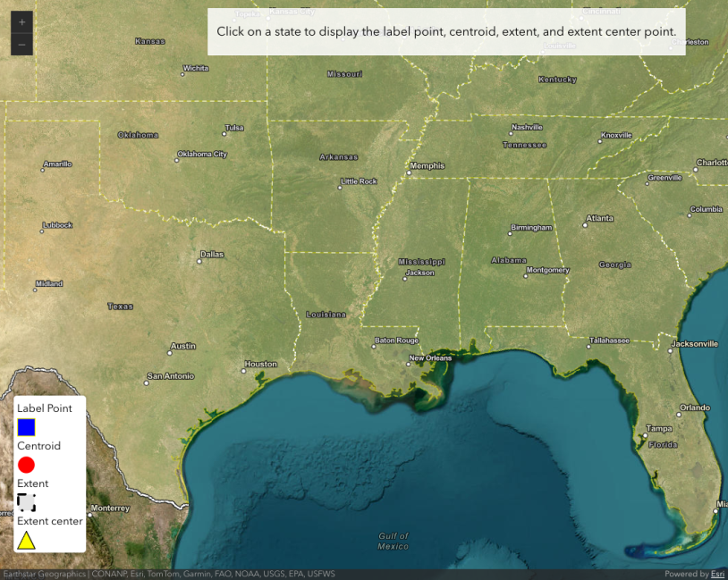Click the blue Label Point square symbol
Viewport: 728px width, 580px height.
pyautogui.click(x=26, y=427)
